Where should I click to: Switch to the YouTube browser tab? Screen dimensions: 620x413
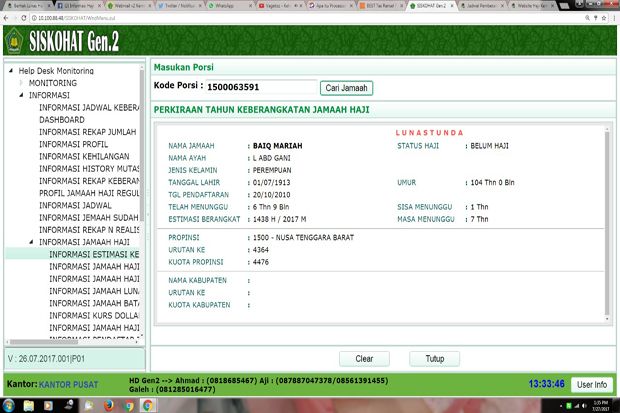pos(279,6)
